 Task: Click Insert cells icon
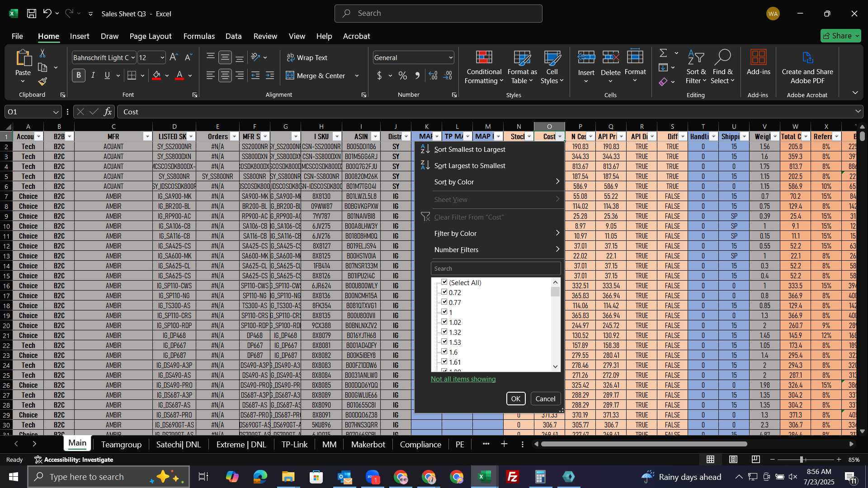click(x=586, y=57)
